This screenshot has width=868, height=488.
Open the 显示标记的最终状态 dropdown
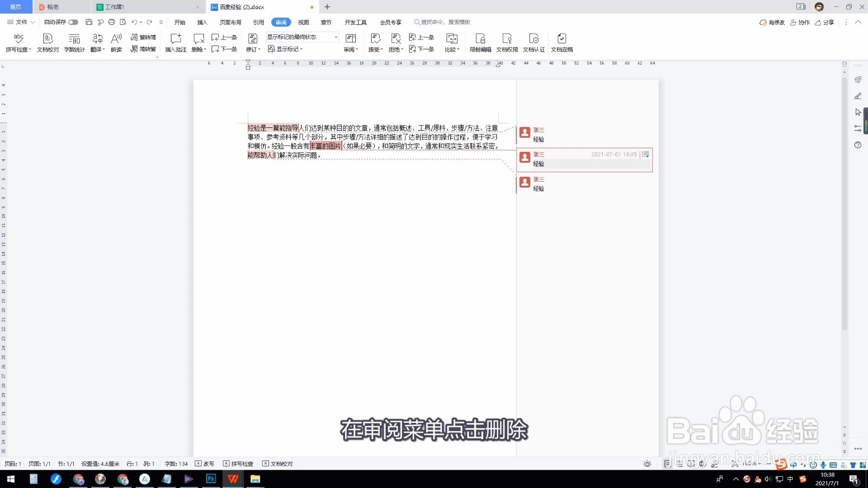coord(335,37)
